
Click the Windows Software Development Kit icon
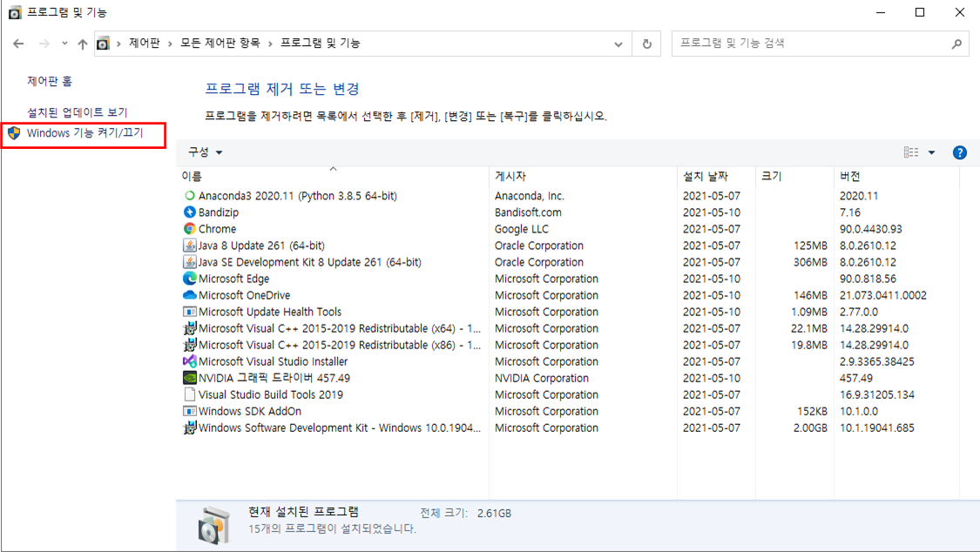click(189, 427)
